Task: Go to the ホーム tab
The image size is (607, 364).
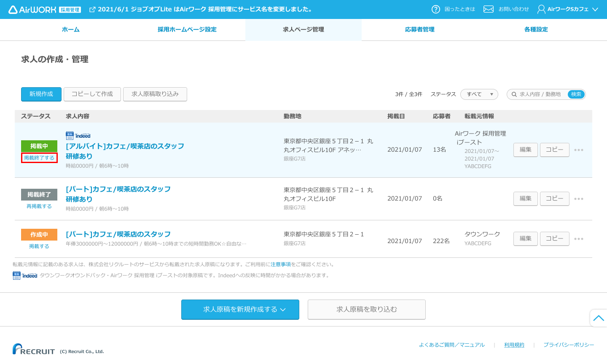Action: [71, 29]
